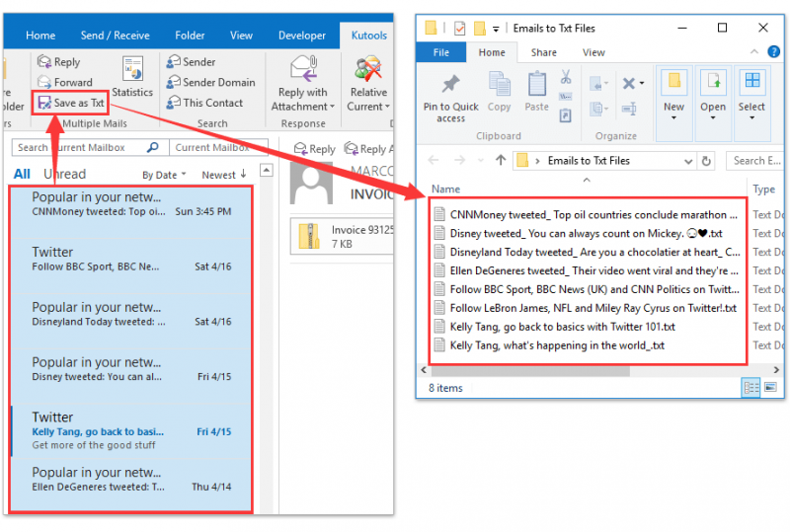The height and width of the screenshot is (532, 790).
Task: Click Save as Txt in Kutools ribbon
Action: (71, 103)
